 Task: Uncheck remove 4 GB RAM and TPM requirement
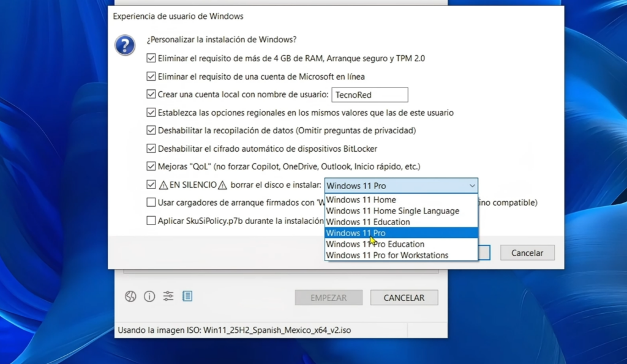[x=151, y=58]
